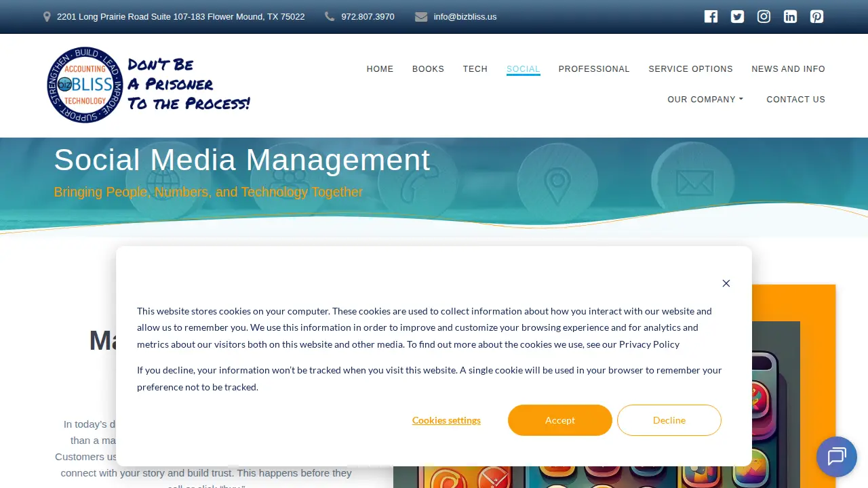Close the cookie banner with X
The image size is (868, 488).
[726, 283]
